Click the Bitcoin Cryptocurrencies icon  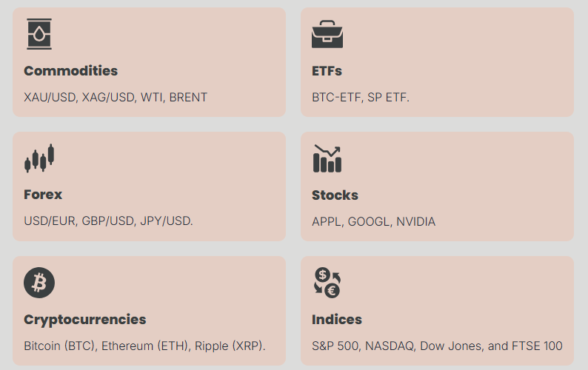pyautogui.click(x=39, y=283)
